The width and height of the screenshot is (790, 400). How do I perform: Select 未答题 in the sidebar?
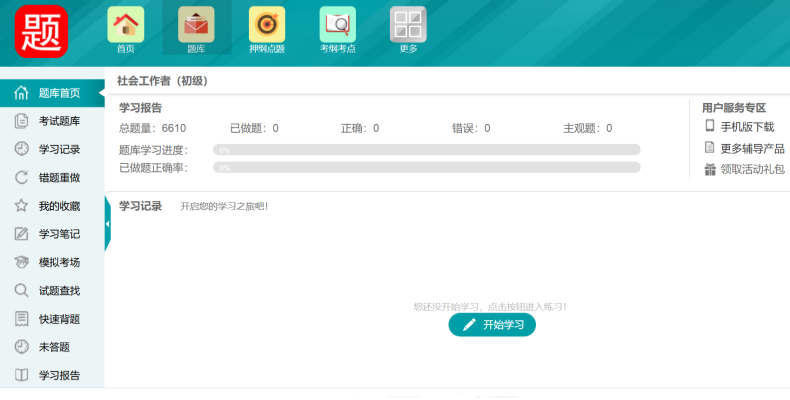click(x=52, y=347)
